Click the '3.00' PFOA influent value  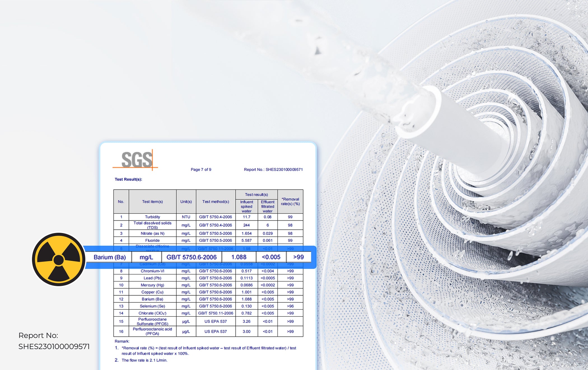(246, 331)
